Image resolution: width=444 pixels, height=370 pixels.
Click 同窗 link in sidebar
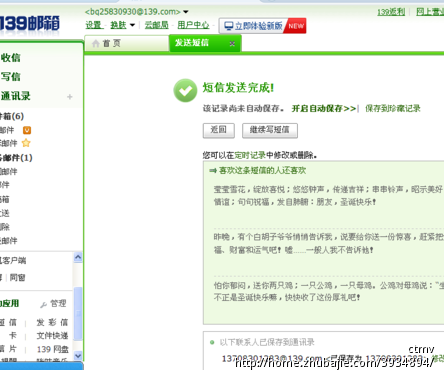[x=17, y=277]
